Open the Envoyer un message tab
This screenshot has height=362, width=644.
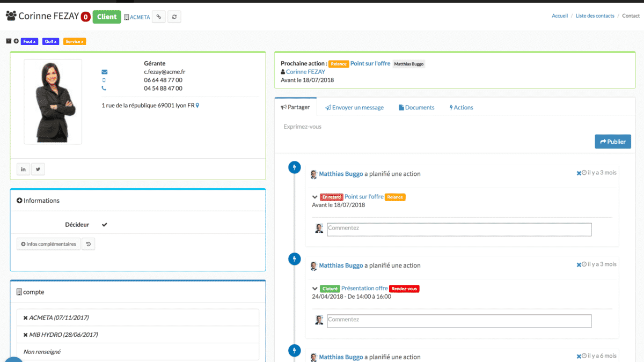pos(354,107)
